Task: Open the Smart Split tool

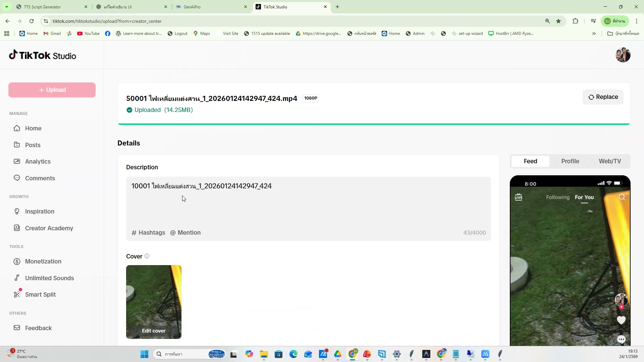Action: pyautogui.click(x=40, y=295)
